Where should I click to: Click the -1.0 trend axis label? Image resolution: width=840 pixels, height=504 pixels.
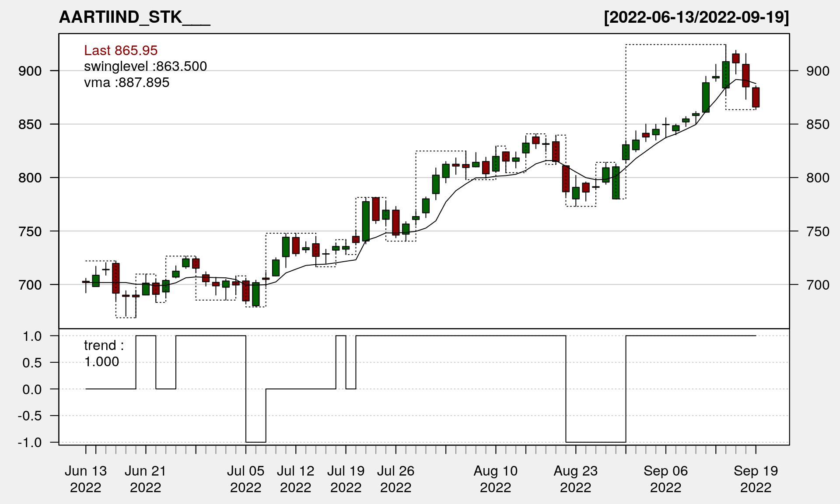(x=30, y=442)
